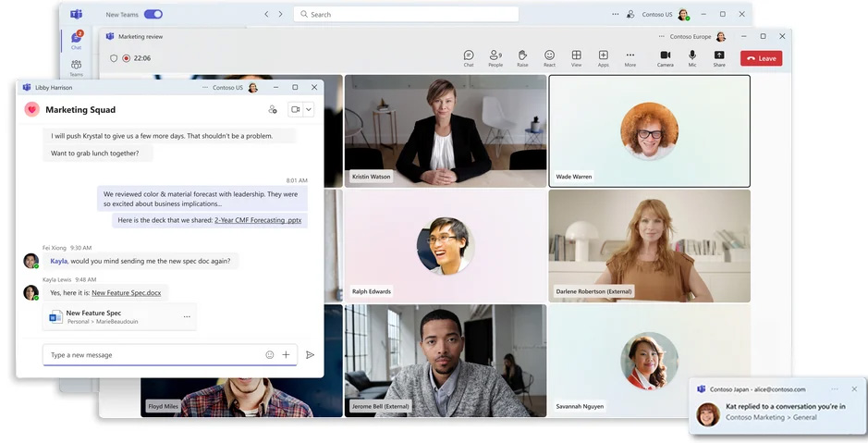Screen dimensions: 868x443
Task: Expand the video call dropdown arrow
Action: point(309,109)
